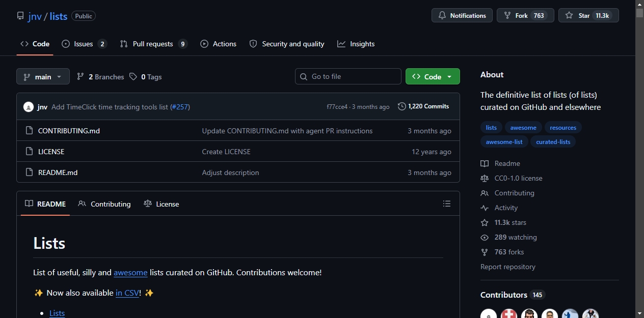Select the awesome topic tag

(523, 128)
